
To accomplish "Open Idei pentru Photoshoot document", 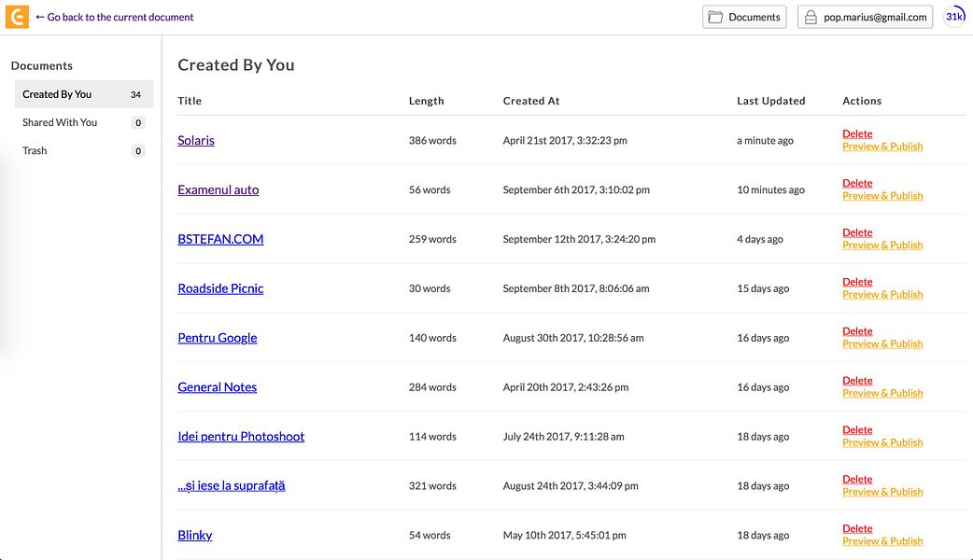I will pyautogui.click(x=241, y=437).
